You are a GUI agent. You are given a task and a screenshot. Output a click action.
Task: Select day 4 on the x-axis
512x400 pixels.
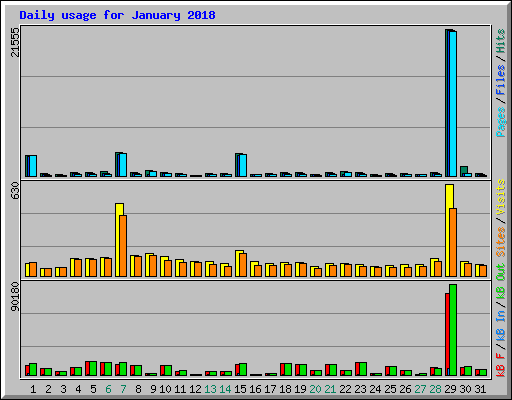(78, 389)
